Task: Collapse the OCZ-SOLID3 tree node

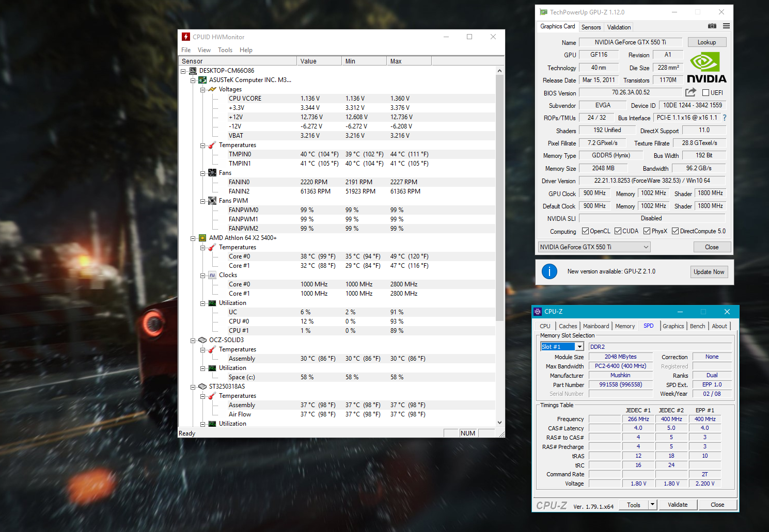Action: 193,341
